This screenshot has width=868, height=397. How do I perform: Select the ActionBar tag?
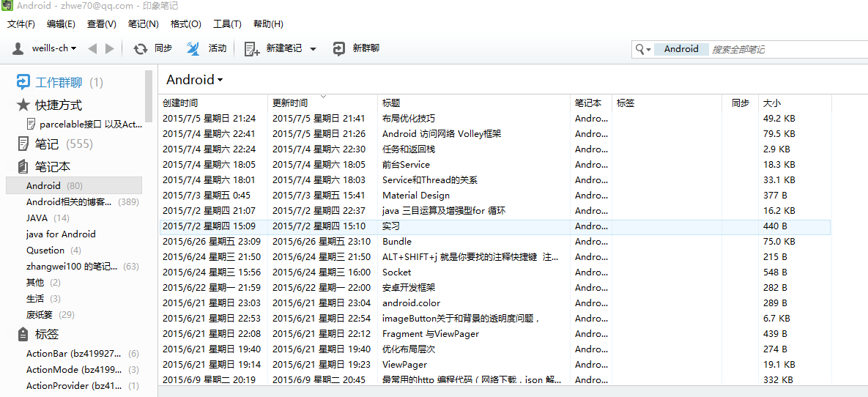point(74,354)
